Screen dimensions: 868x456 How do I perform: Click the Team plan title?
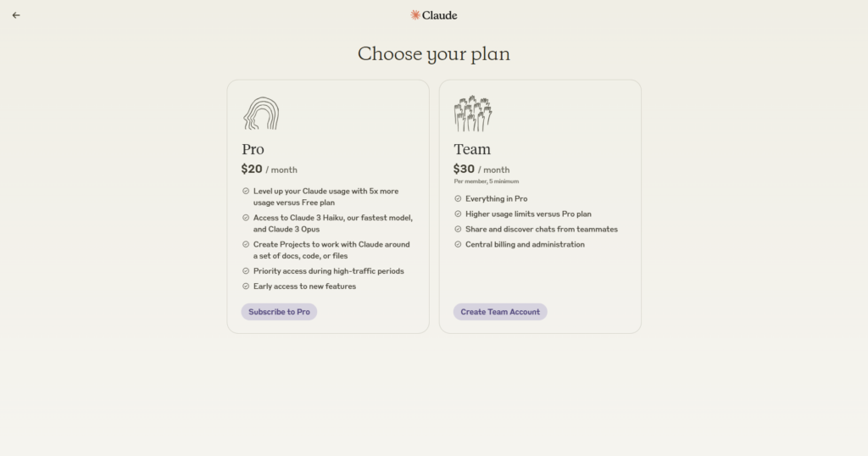(472, 149)
